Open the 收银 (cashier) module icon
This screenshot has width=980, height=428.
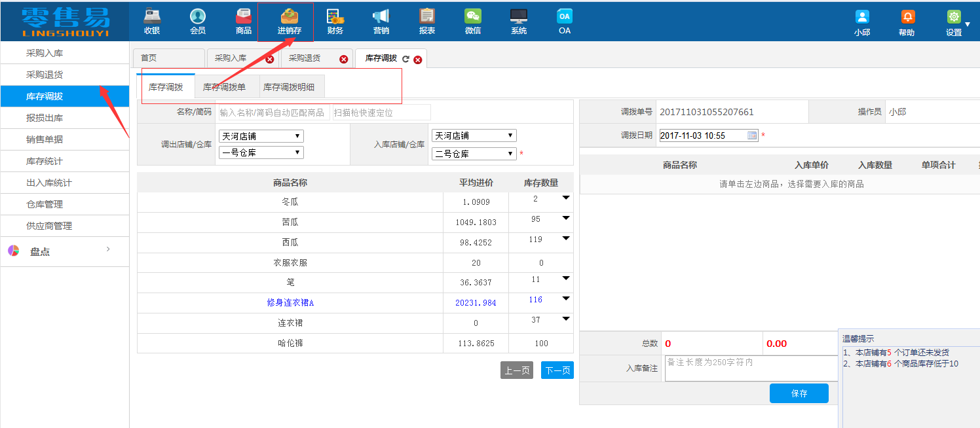click(152, 16)
